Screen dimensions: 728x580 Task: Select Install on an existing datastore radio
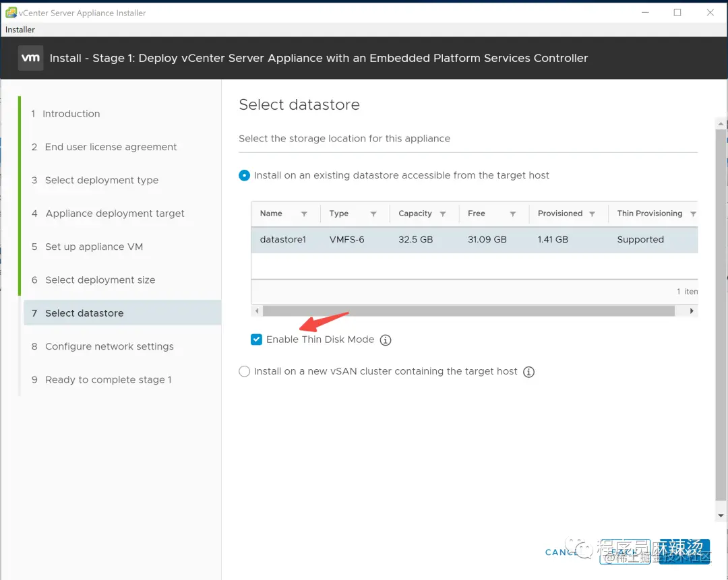coord(244,175)
